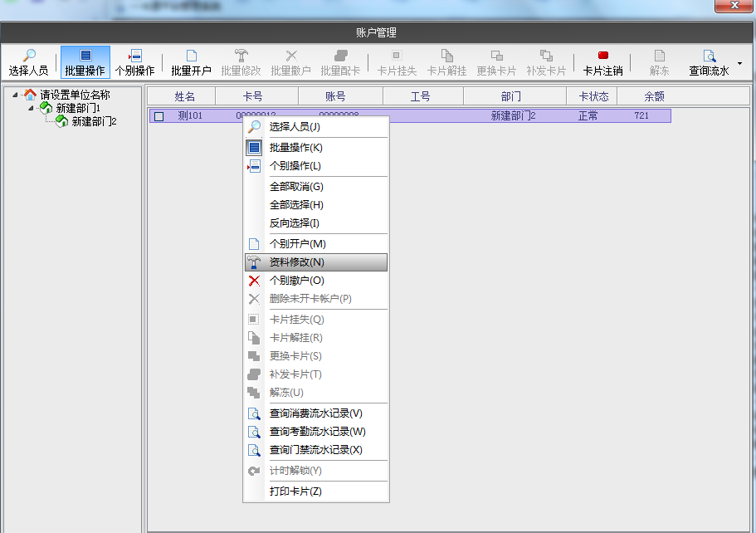Viewport: 756px width, 533px height.
Task: Click the 选择人员 magnifier toolbar icon
Action: [28, 56]
